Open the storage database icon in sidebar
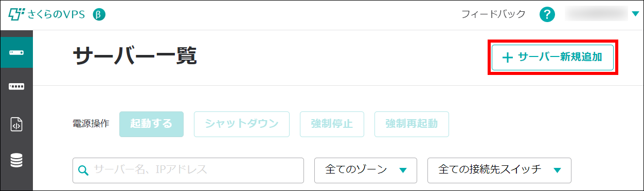 [16, 161]
